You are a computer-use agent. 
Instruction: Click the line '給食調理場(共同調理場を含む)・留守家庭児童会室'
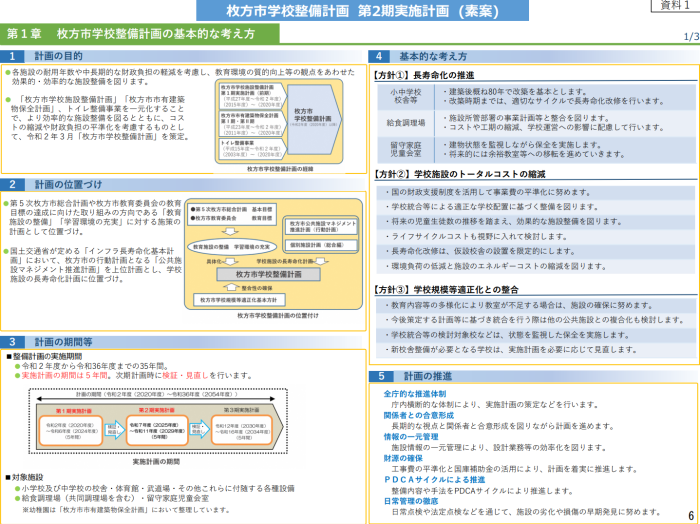pos(115,498)
